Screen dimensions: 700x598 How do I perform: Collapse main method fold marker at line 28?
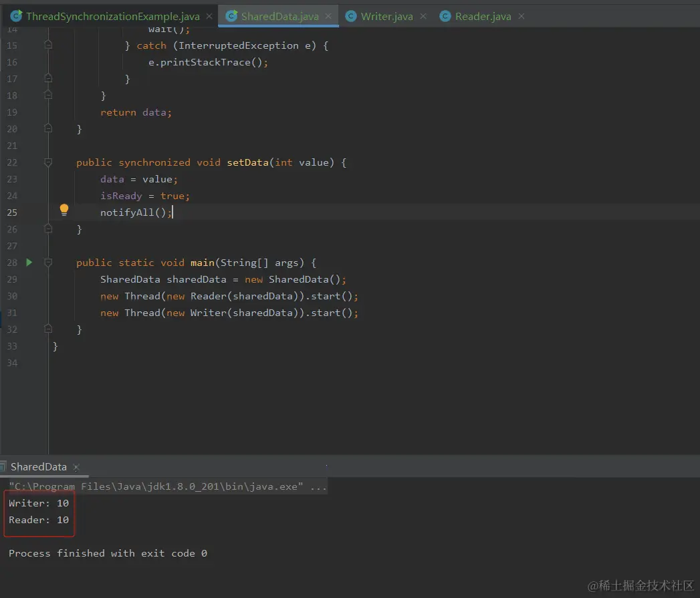point(48,263)
